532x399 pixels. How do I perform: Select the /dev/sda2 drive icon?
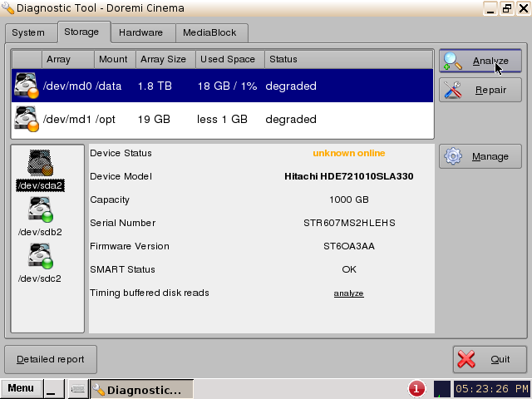(40, 163)
